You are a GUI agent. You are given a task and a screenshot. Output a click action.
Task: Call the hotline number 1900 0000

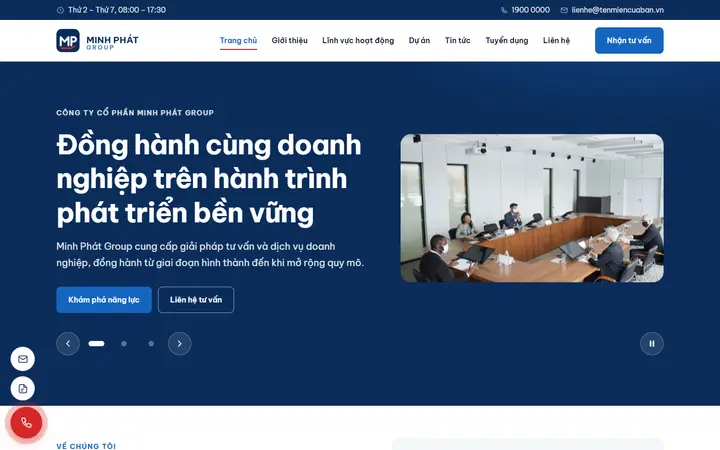coord(530,10)
